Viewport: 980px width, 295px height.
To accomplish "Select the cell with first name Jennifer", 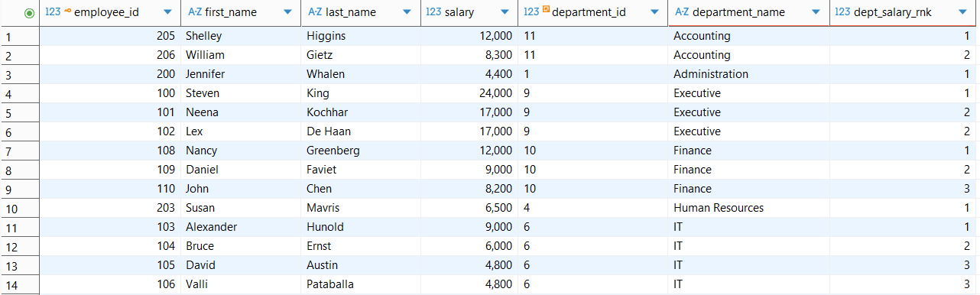I will click(x=240, y=74).
